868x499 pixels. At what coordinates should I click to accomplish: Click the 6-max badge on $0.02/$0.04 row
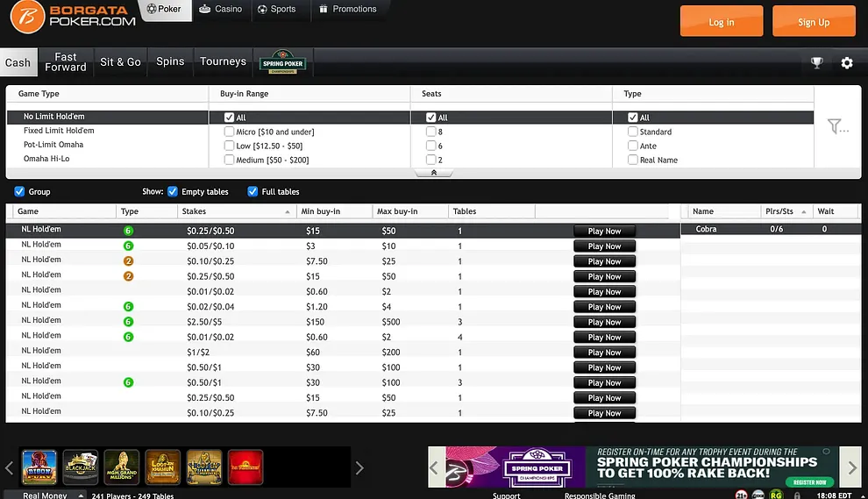(x=128, y=306)
